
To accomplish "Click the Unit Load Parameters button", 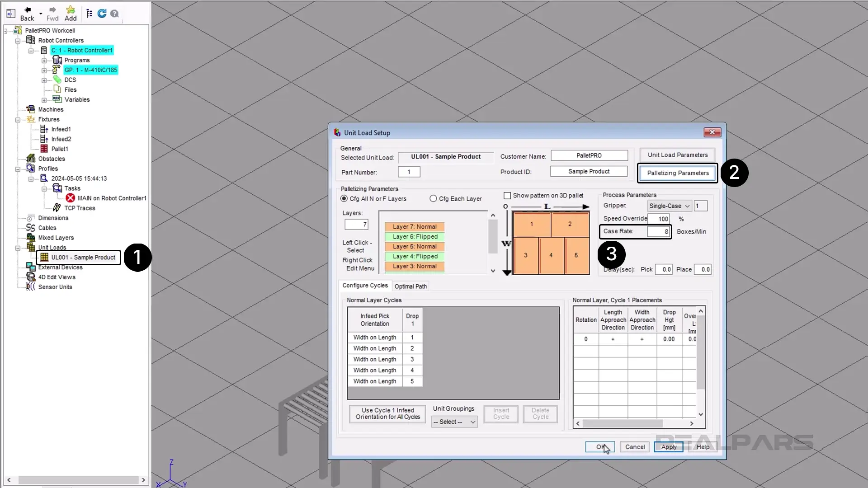I will click(x=677, y=155).
